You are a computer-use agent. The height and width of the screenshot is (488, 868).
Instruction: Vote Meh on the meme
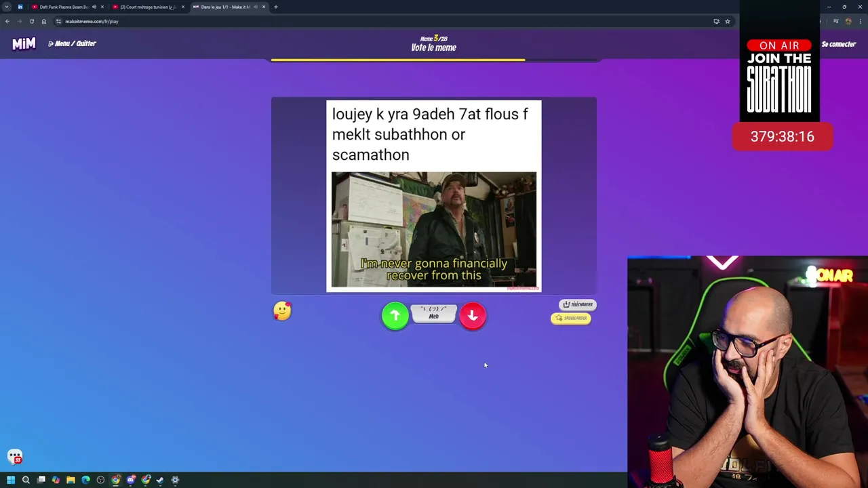point(434,313)
